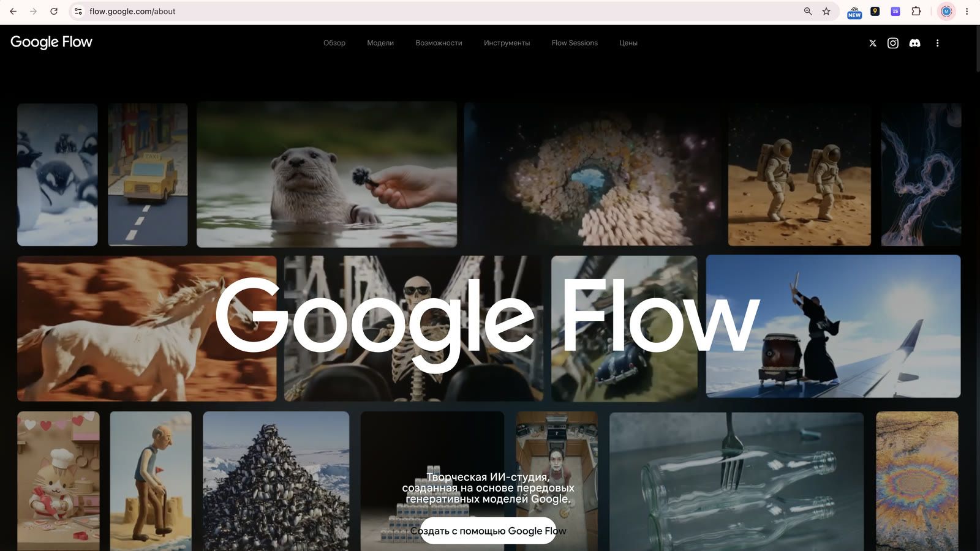The height and width of the screenshot is (551, 980).
Task: Open the page's vertical three-dot menu
Action: click(937, 43)
